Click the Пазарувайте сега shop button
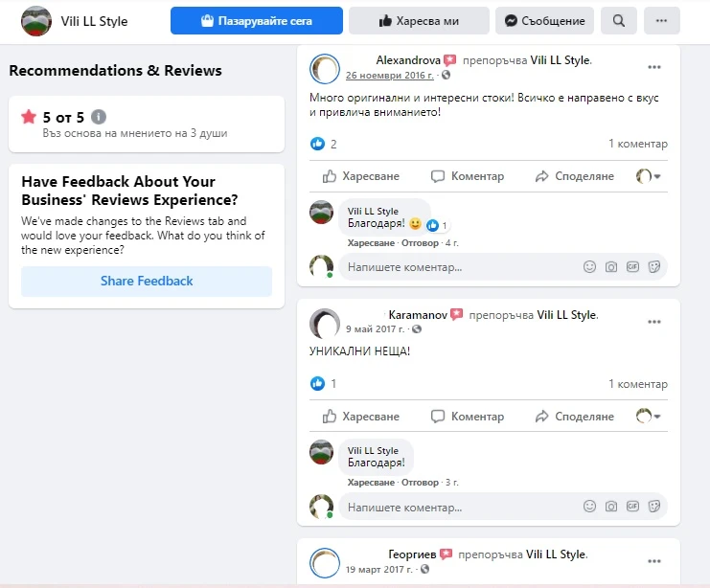Screen dimensions: 710x588 [x=256, y=21]
